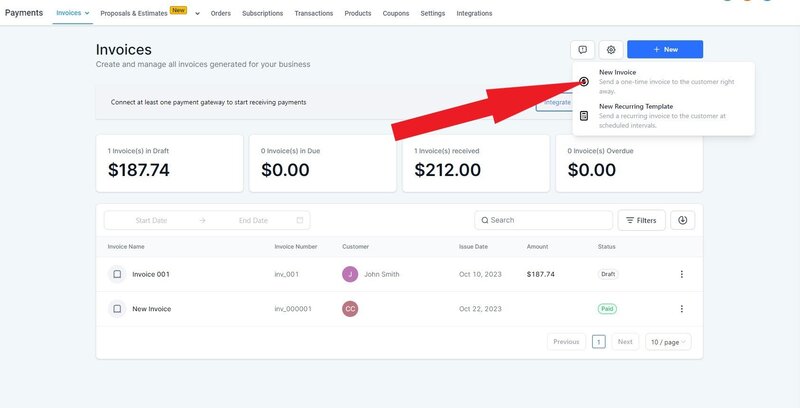800x408 pixels.
Task: Click the Draft status badge
Action: point(608,274)
